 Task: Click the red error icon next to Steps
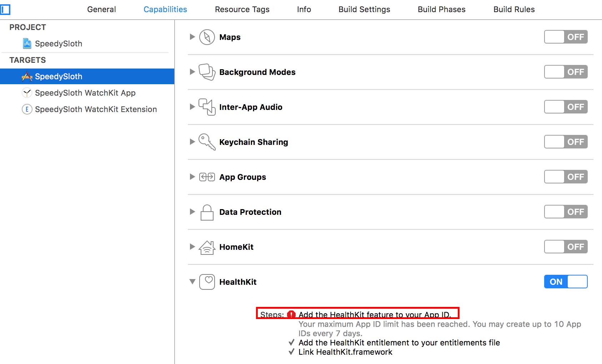291,315
